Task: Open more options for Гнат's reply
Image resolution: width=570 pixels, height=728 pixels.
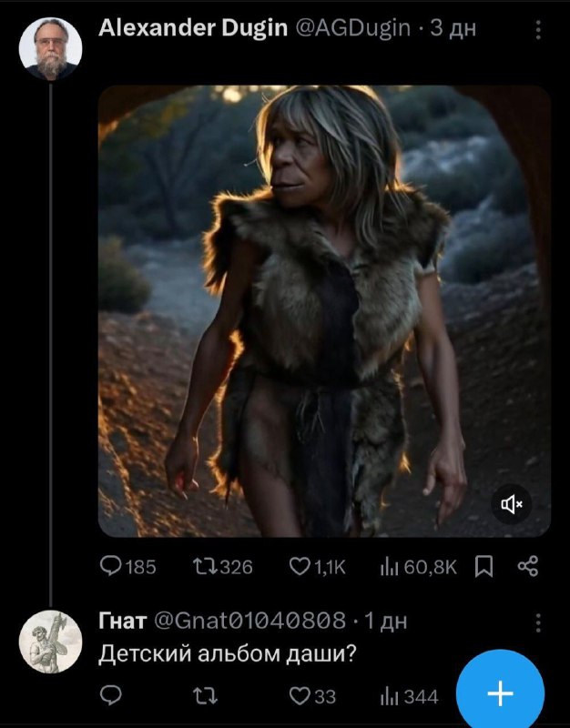Action: coord(538,622)
